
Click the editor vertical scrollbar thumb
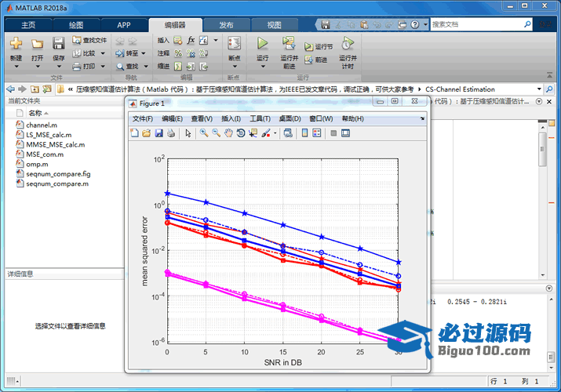click(542, 150)
